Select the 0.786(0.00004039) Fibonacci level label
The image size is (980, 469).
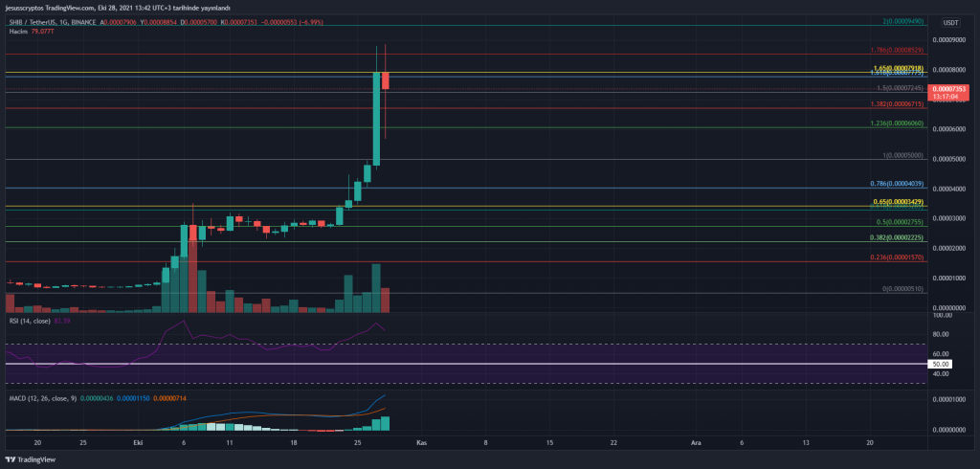(898, 184)
